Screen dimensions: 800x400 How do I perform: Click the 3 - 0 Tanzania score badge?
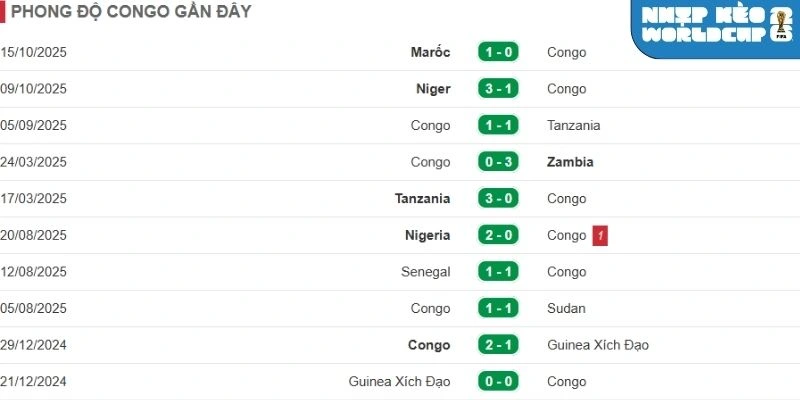(497, 199)
